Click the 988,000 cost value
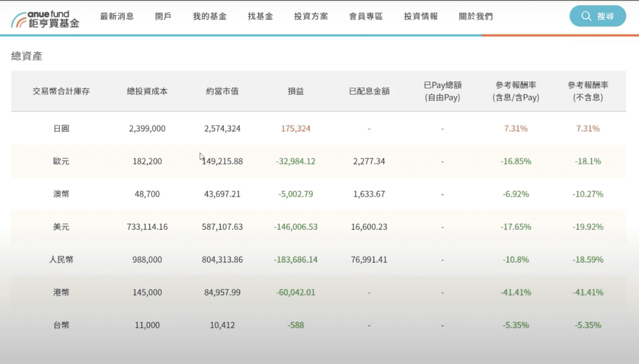Image resolution: width=639 pixels, height=364 pixels. pos(148,260)
